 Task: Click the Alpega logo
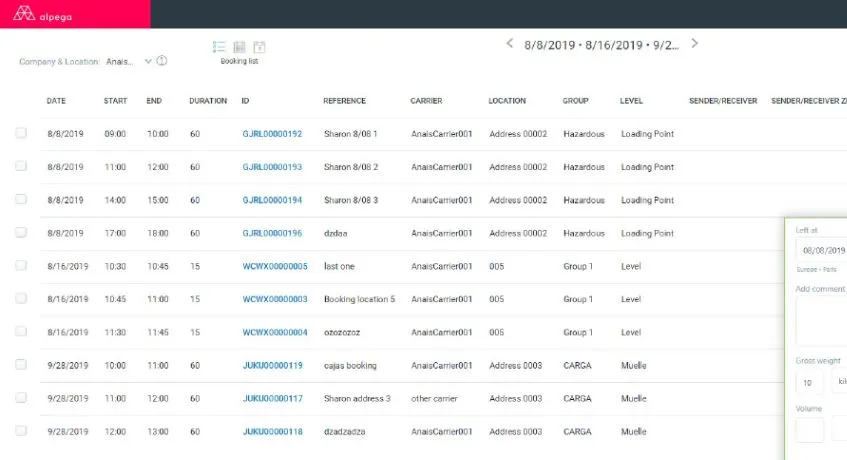pos(42,14)
